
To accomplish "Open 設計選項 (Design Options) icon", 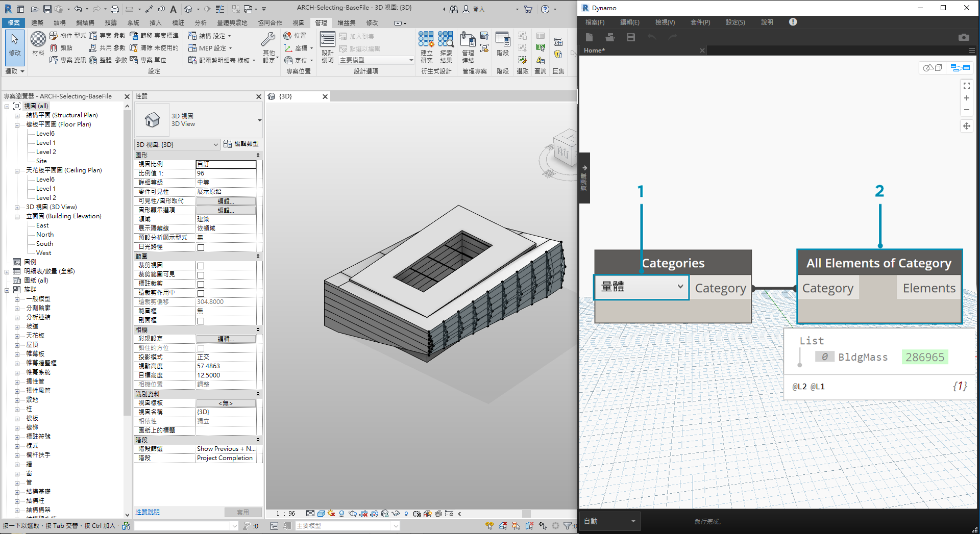I will (x=328, y=47).
